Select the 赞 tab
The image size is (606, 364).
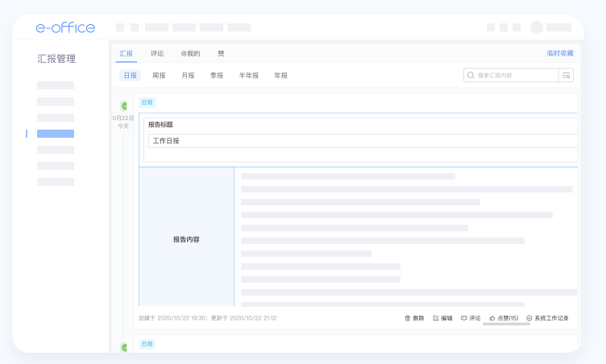(x=221, y=53)
